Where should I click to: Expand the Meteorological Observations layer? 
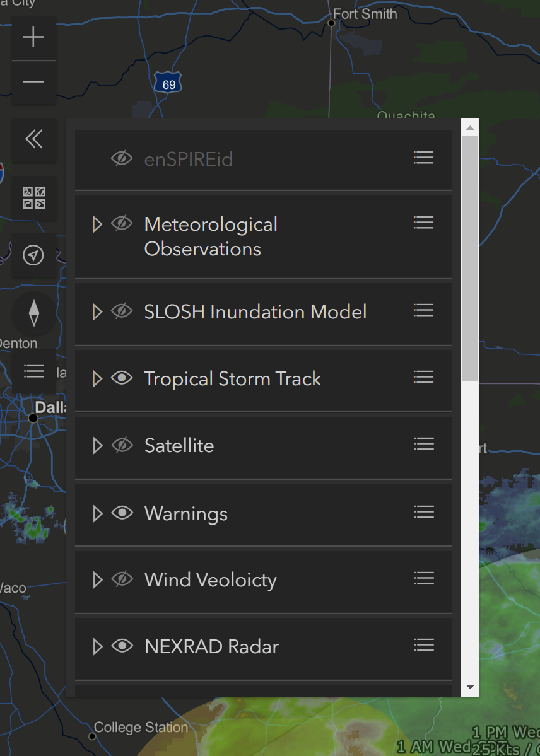[97, 223]
